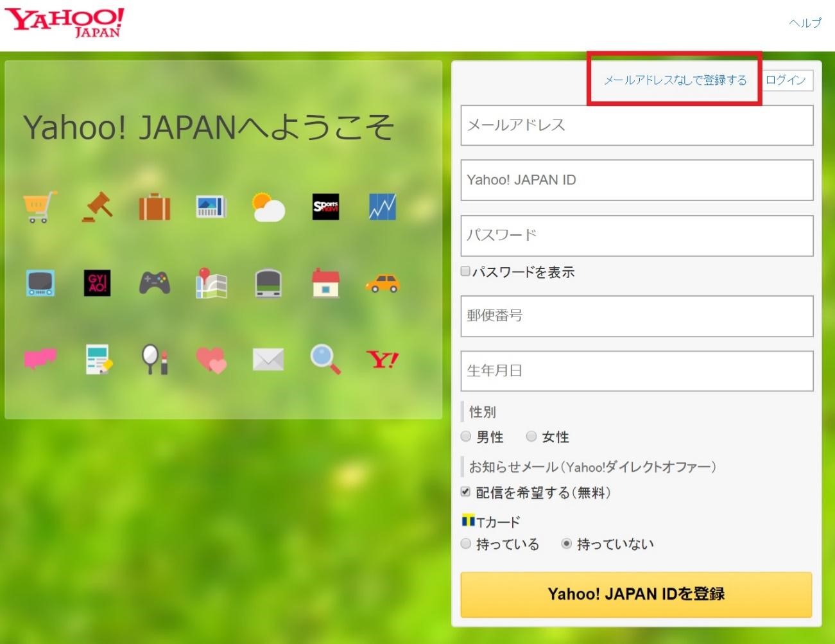Image resolution: width=835 pixels, height=644 pixels.
Task: Select Tカード 持っていない option
Action: coord(567,544)
